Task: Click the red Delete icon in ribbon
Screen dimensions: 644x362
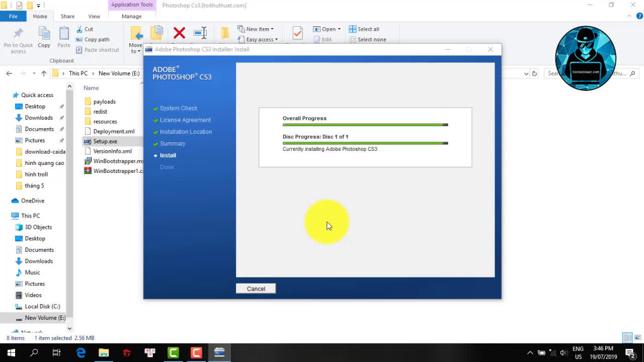Action: (x=179, y=33)
